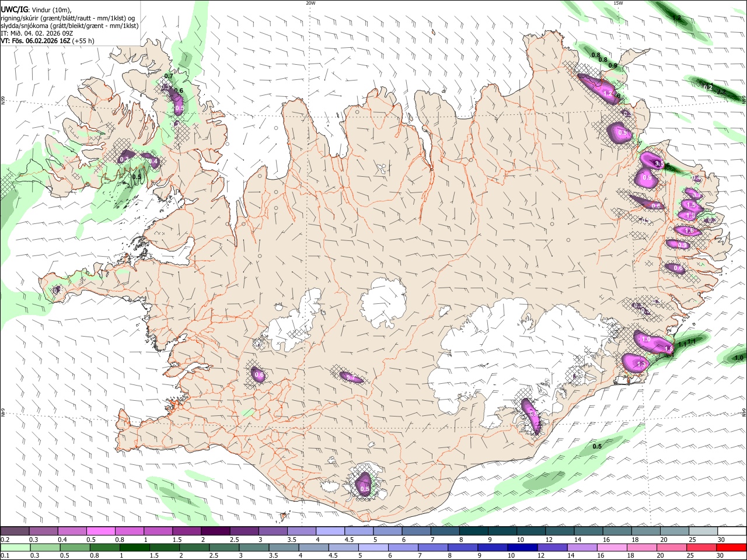
Task: Pick the bright pink swatch between 0.5 and 0.8
Action: (x=100, y=531)
